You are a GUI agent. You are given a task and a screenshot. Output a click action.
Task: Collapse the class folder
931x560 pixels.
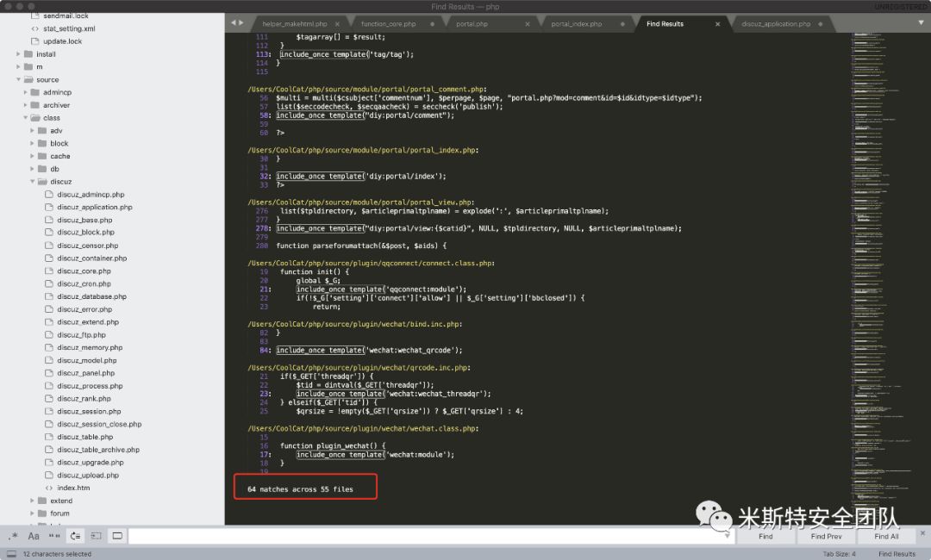click(x=26, y=117)
